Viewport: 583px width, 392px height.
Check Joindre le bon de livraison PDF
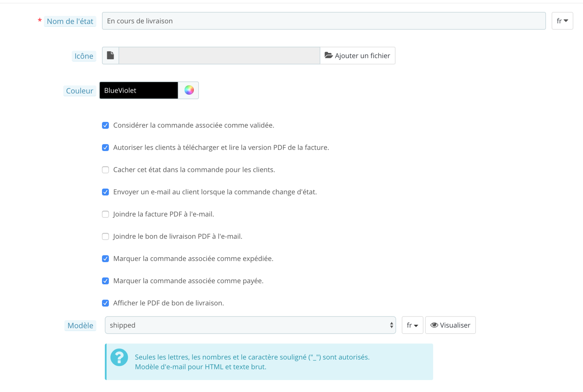[x=105, y=236]
